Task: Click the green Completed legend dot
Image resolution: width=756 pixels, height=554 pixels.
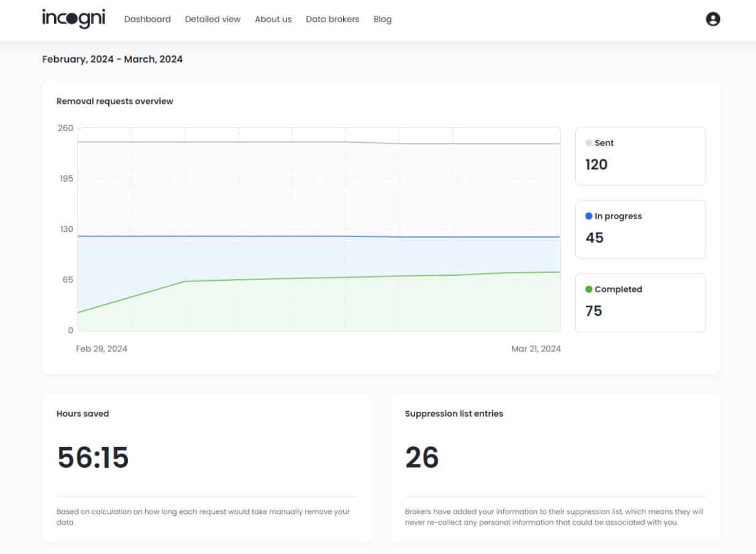Action: coord(589,289)
